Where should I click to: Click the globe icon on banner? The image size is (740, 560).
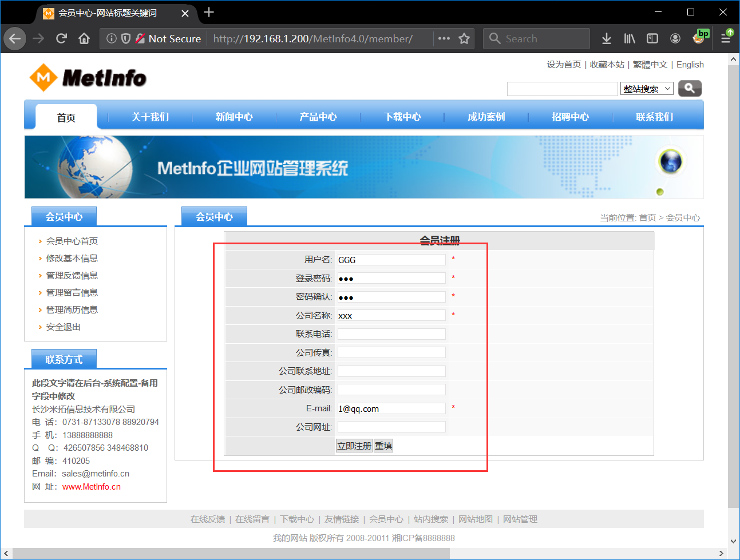[x=671, y=161]
